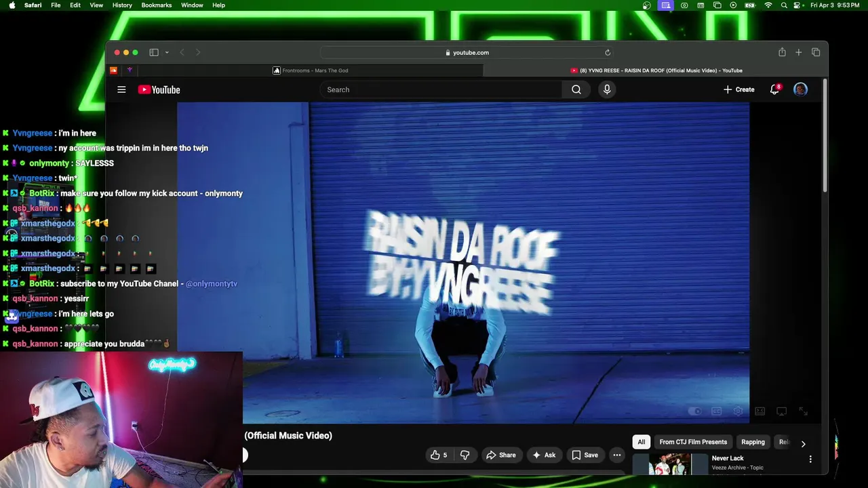Open Safari History menu
This screenshot has height=488, width=868.
(x=122, y=5)
